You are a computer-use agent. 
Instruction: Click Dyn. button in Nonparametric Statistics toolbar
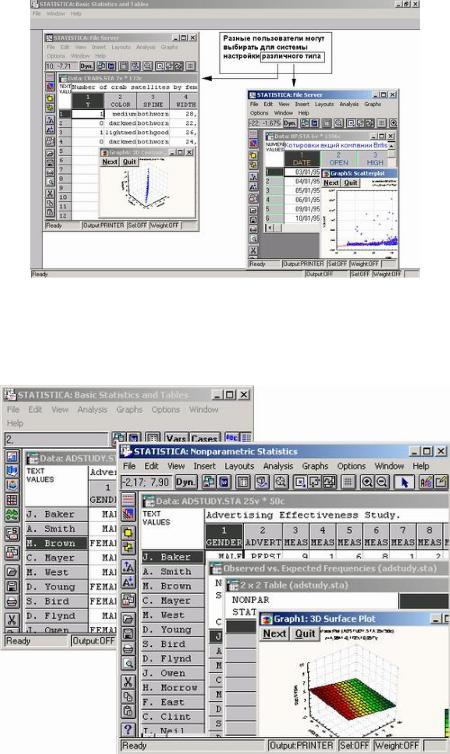(x=185, y=482)
